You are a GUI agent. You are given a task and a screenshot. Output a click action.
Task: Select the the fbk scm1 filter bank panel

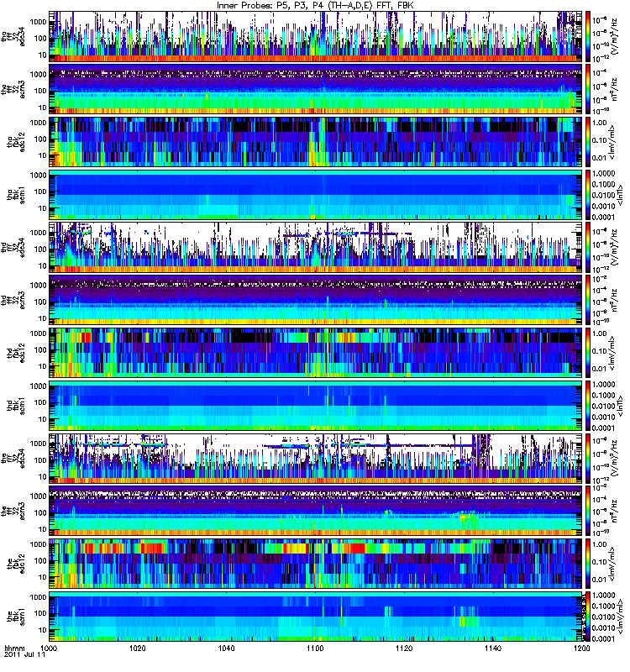(316, 617)
